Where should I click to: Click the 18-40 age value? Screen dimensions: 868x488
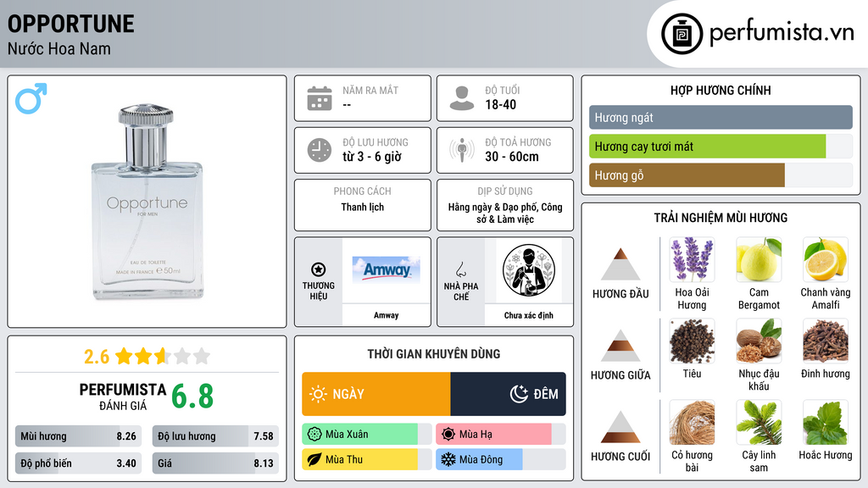501,104
